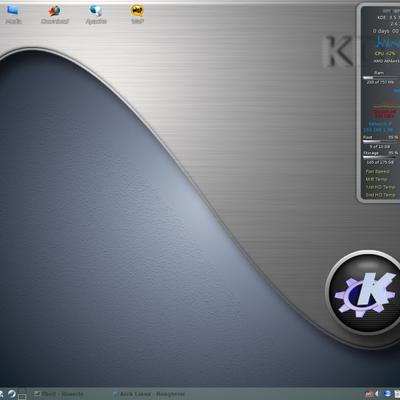Click the MB Temp label in monitor widget
Image resolution: width=400 pixels, height=400 pixels.
pyautogui.click(x=376, y=179)
